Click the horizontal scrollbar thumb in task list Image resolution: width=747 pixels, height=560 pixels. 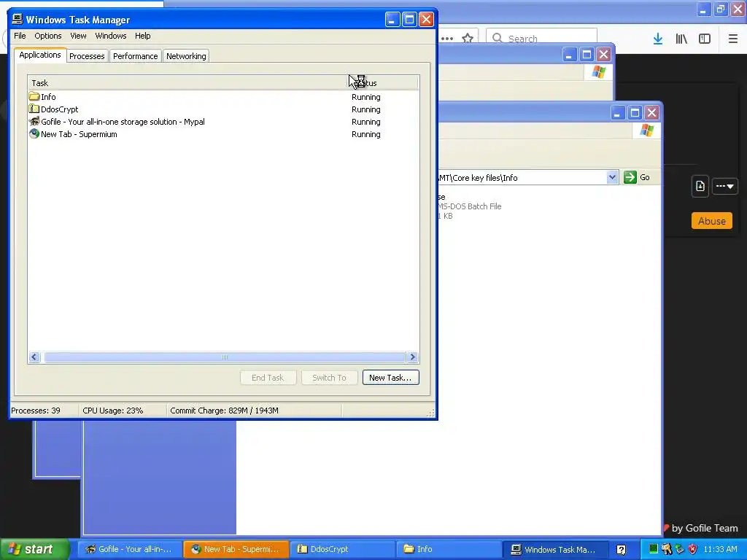point(225,357)
